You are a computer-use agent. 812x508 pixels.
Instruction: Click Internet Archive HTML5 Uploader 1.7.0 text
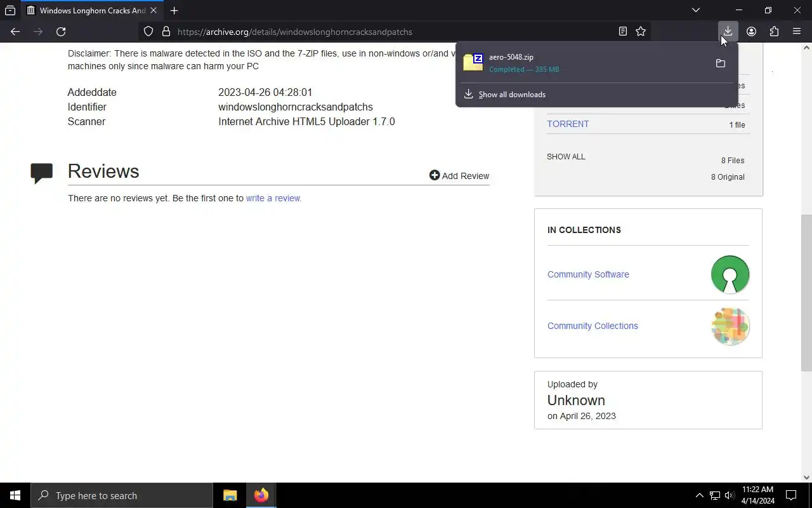point(306,122)
